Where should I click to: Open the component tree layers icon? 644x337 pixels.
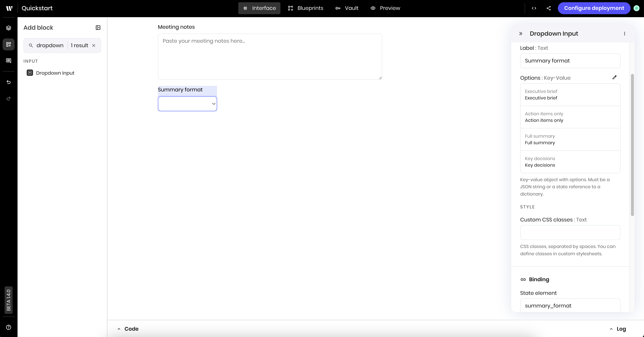(x=9, y=28)
